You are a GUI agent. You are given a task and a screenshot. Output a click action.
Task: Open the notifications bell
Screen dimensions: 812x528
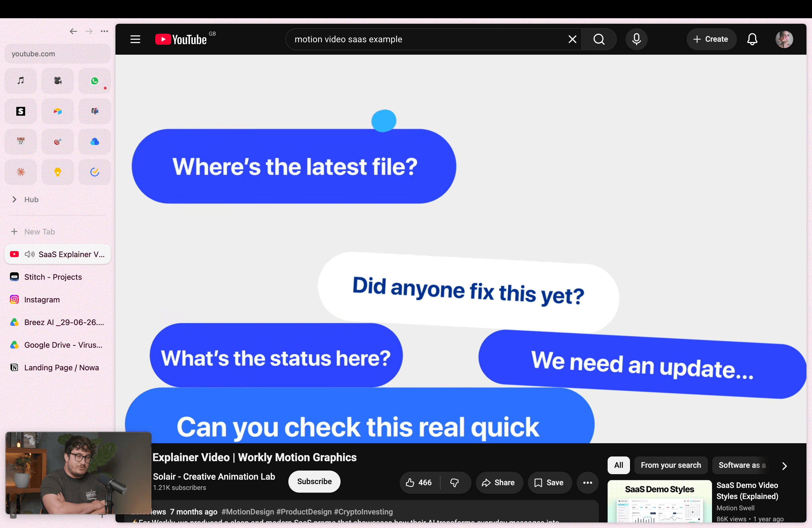[x=752, y=39]
